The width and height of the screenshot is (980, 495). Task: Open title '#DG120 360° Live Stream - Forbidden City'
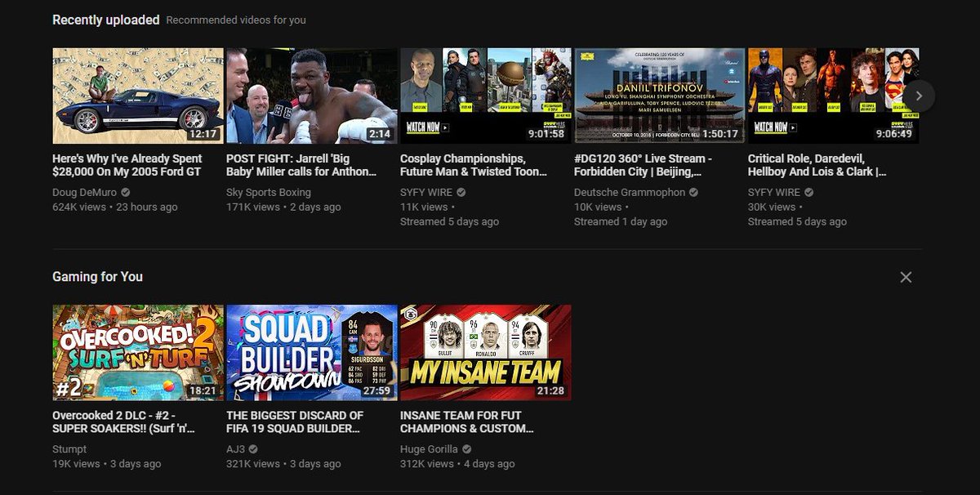tap(644, 165)
